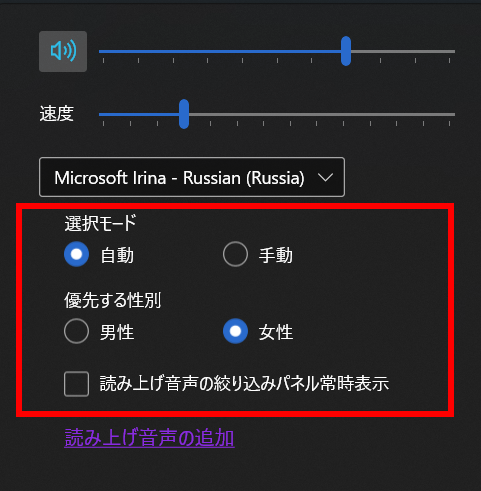Click the volume slider's blue handle
481x491 pixels.
[x=346, y=51]
